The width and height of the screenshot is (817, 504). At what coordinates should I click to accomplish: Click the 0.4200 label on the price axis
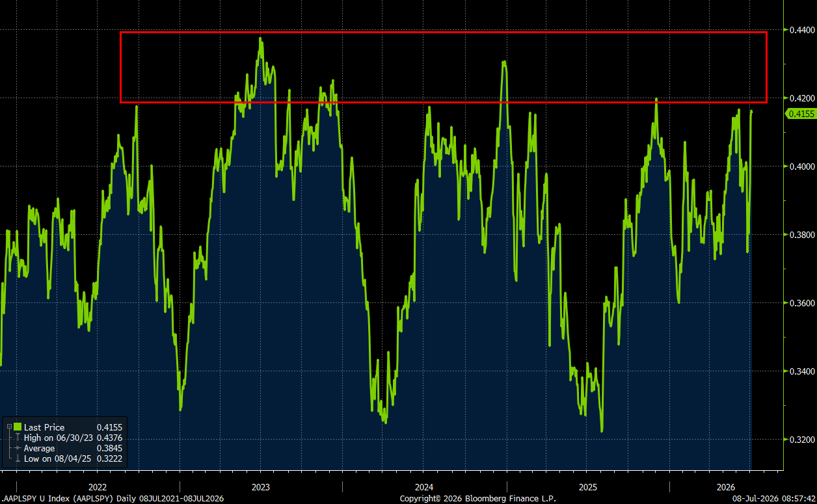coord(801,98)
